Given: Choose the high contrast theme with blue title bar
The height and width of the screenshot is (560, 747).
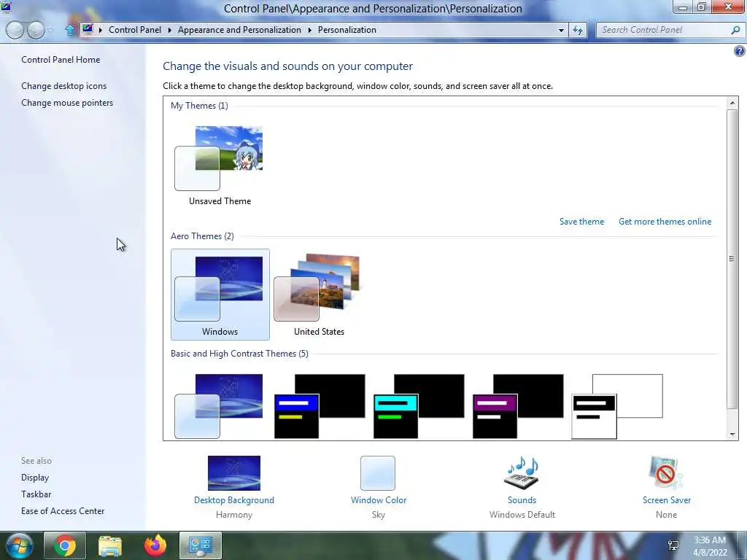Looking at the screenshot, I should (320, 406).
